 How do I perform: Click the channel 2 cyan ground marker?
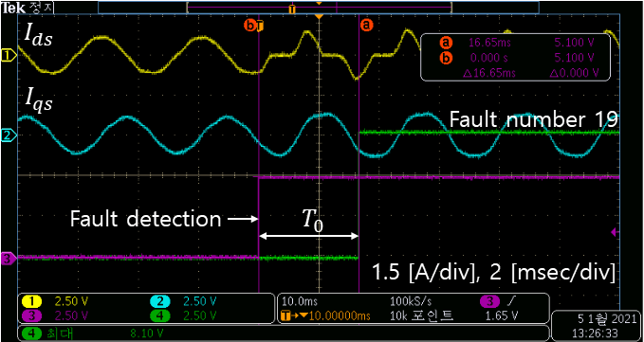[9, 135]
